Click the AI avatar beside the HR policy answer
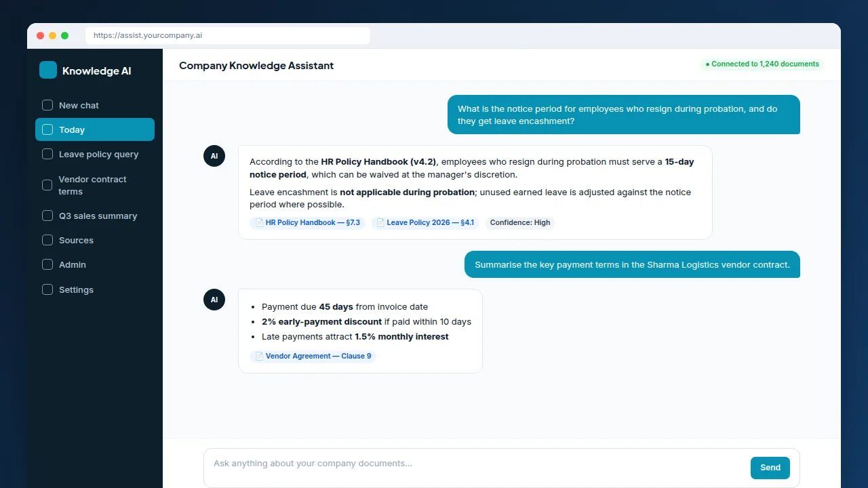This screenshot has width=868, height=488. click(x=214, y=156)
